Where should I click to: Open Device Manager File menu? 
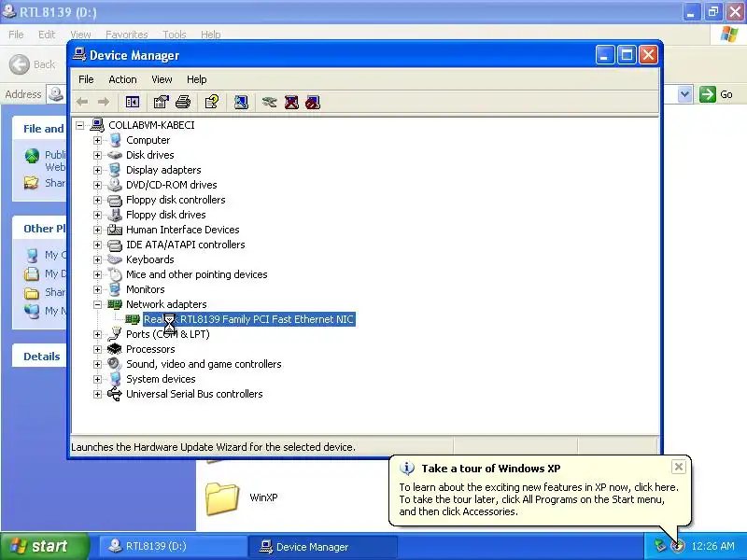pyautogui.click(x=86, y=79)
